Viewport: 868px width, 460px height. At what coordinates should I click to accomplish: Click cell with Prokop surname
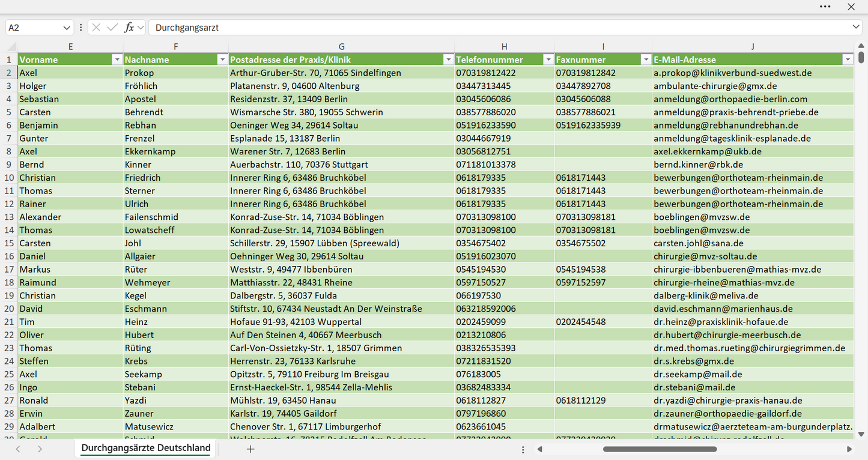tap(175, 73)
